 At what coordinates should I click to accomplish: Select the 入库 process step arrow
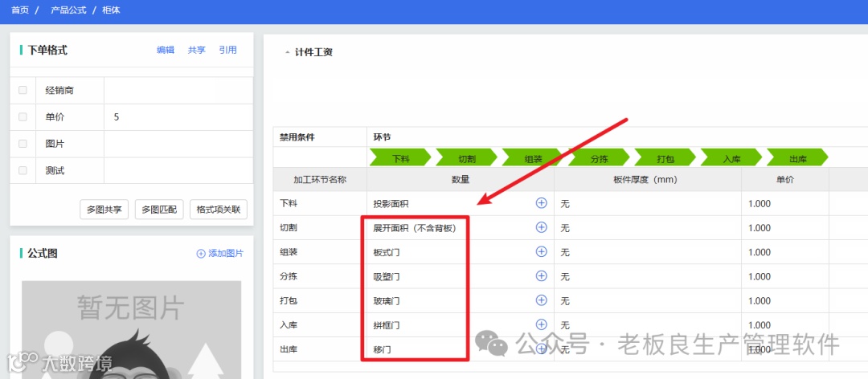pyautogui.click(x=731, y=158)
